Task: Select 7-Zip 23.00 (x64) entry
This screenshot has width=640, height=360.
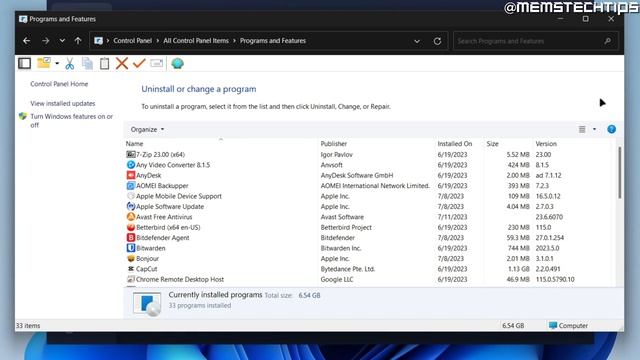Action: (160, 155)
